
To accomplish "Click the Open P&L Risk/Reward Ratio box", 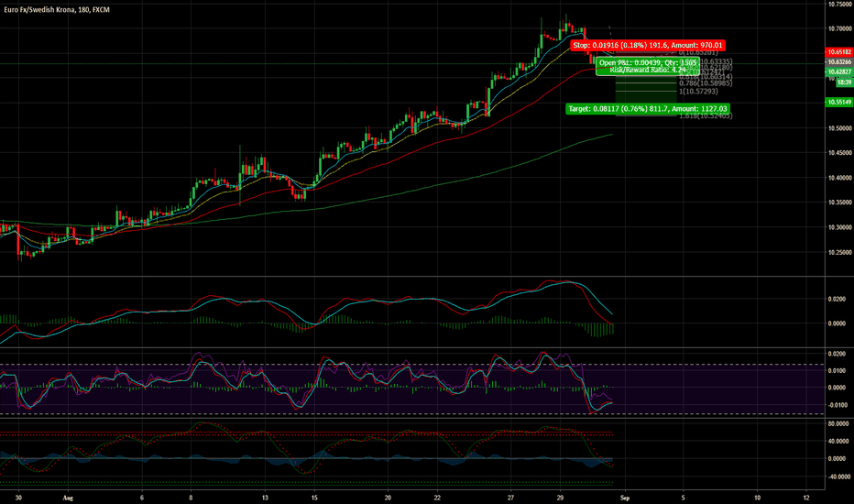I will click(x=648, y=66).
